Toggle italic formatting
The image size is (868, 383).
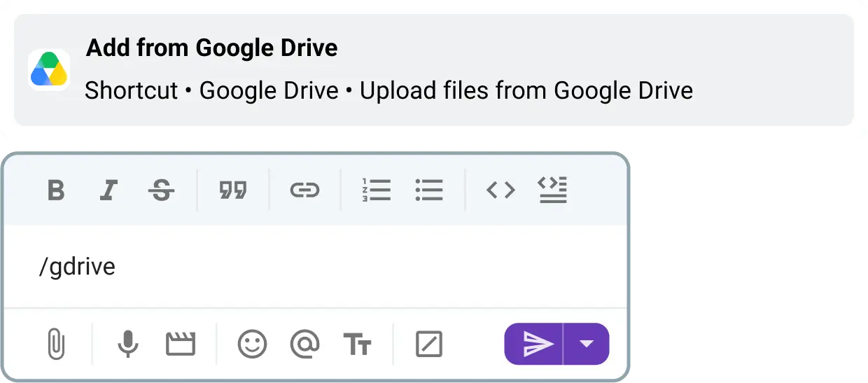click(108, 190)
